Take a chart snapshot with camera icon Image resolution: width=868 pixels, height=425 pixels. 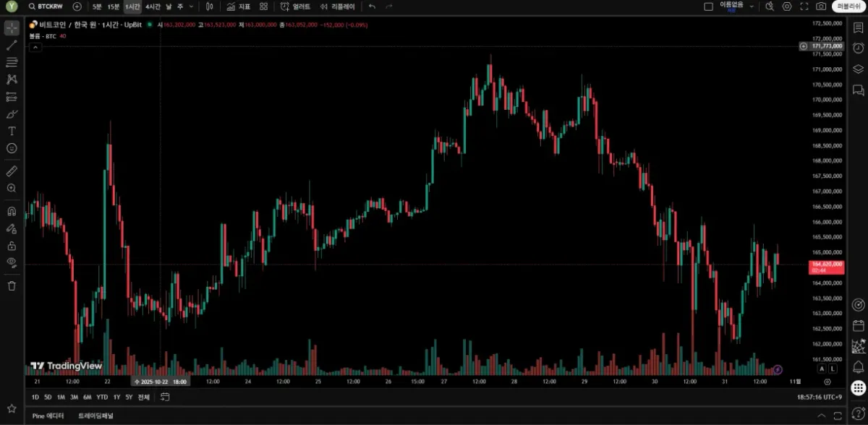[x=821, y=7]
